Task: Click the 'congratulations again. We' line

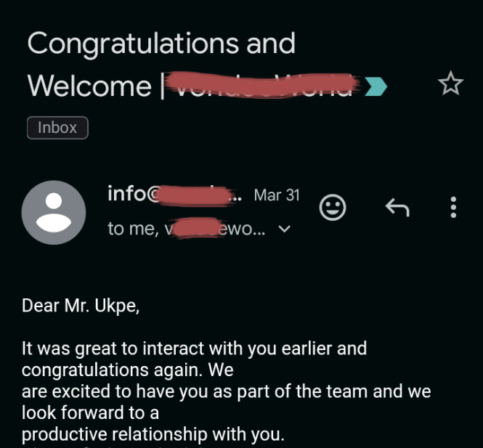Action: click(x=127, y=370)
